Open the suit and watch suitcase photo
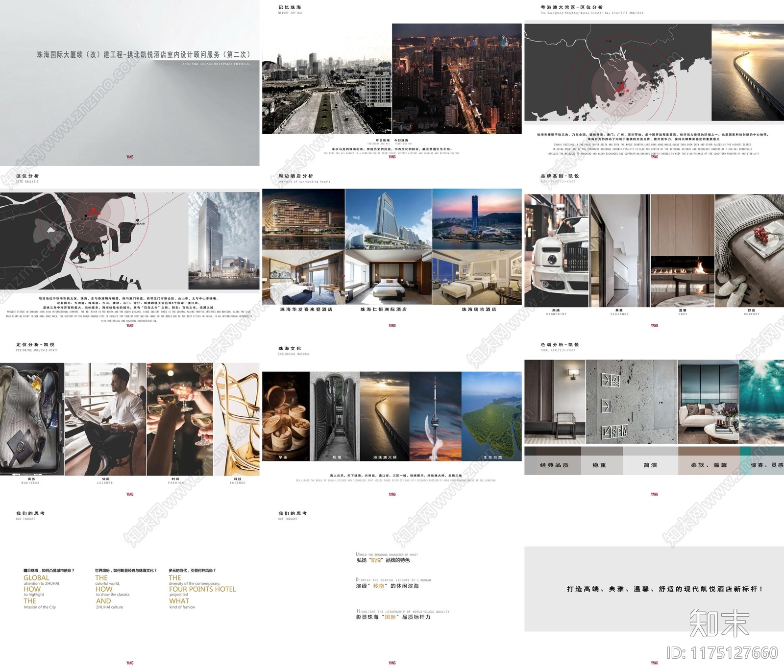 pos(32,419)
